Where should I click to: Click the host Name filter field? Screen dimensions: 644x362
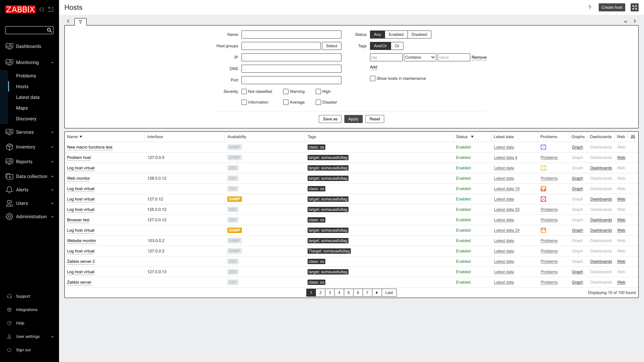pyautogui.click(x=291, y=35)
